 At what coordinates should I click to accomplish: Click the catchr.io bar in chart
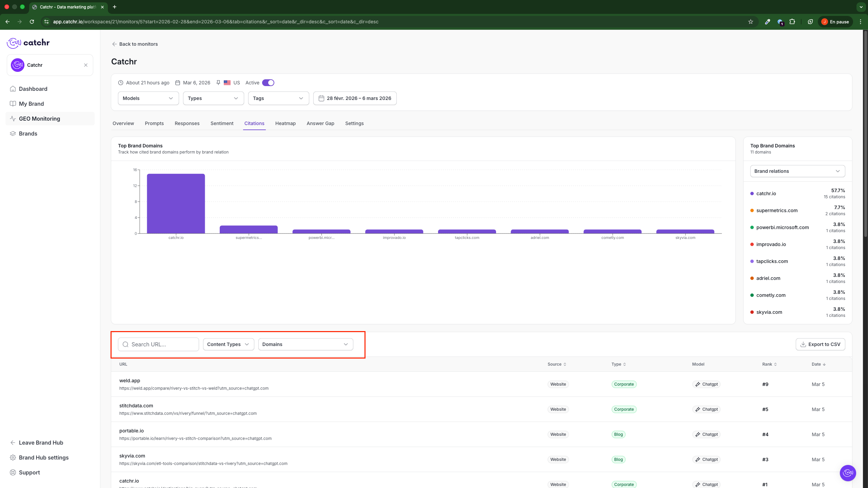click(x=176, y=203)
